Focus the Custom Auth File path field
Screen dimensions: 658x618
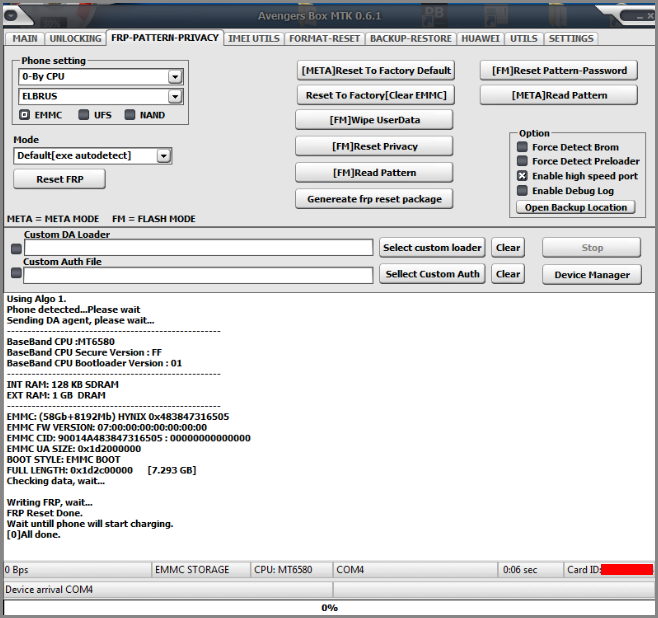coord(198,275)
